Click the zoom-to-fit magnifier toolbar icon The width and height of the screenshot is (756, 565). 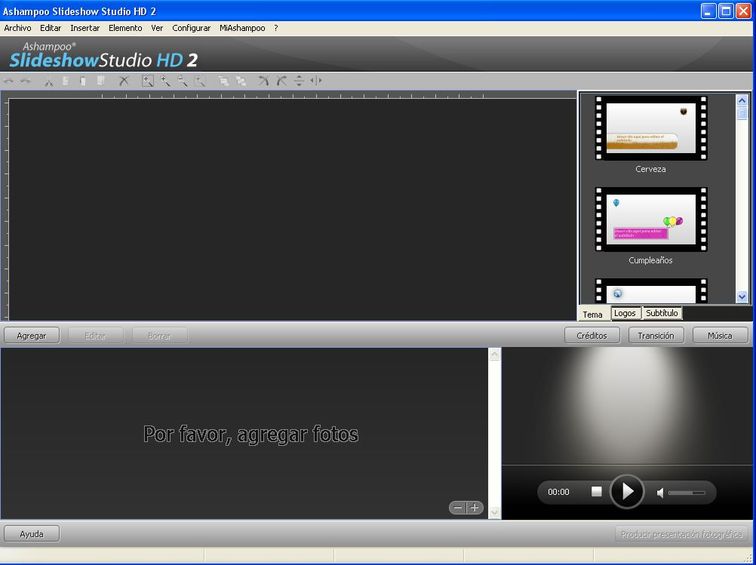148,81
